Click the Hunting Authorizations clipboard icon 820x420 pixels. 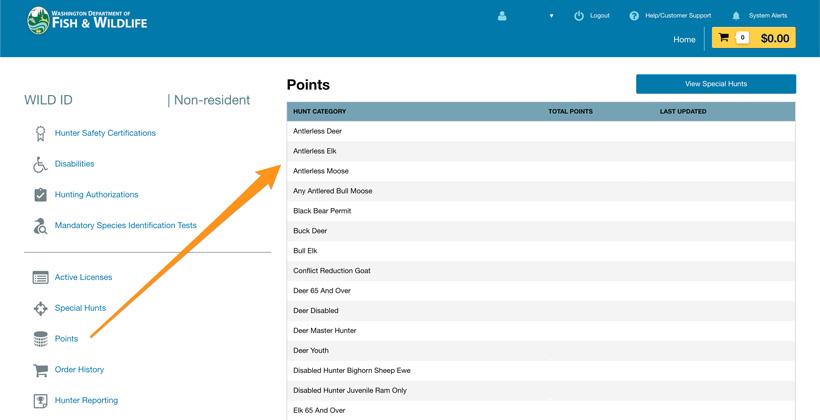40,195
